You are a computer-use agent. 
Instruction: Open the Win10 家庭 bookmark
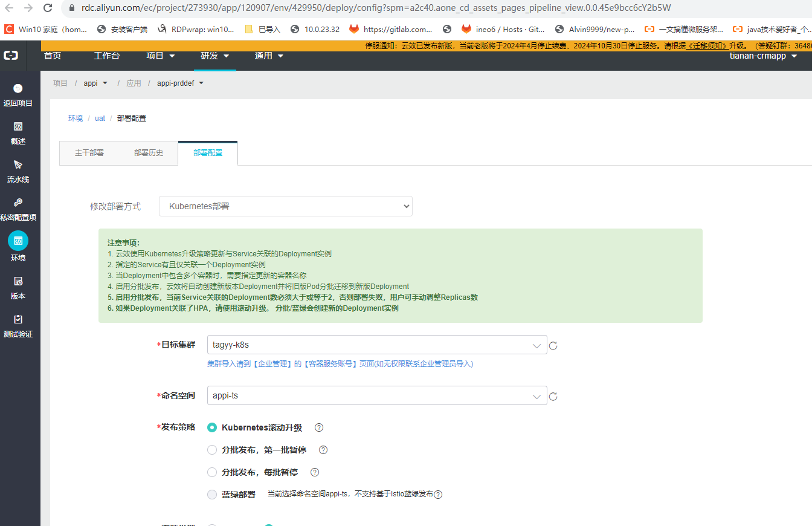[46, 29]
